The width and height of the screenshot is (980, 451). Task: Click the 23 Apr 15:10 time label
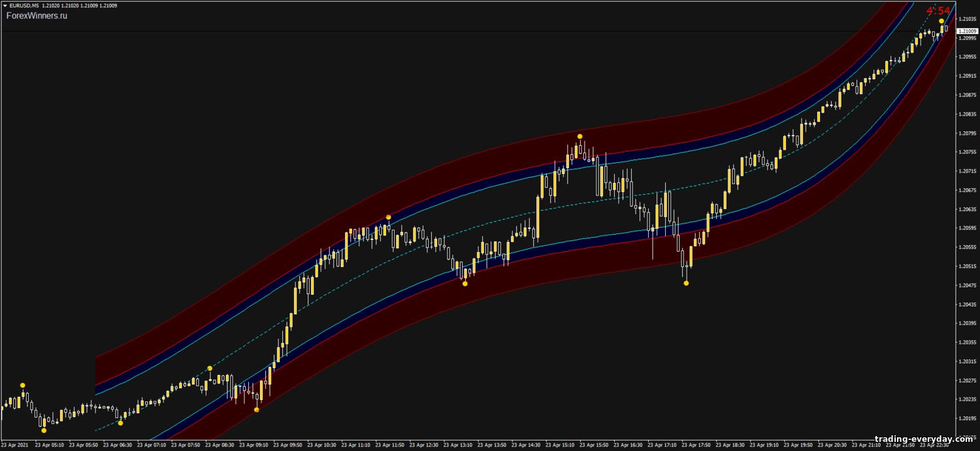coord(559,446)
